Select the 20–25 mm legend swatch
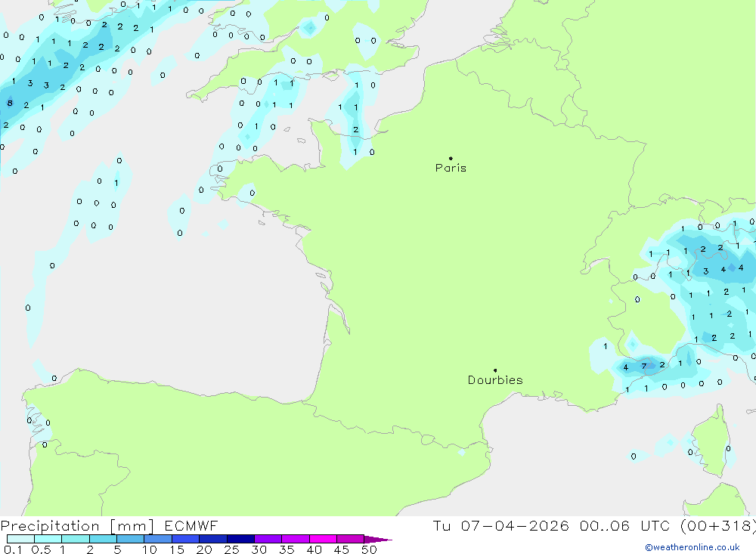The width and height of the screenshot is (756, 554). [x=213, y=539]
